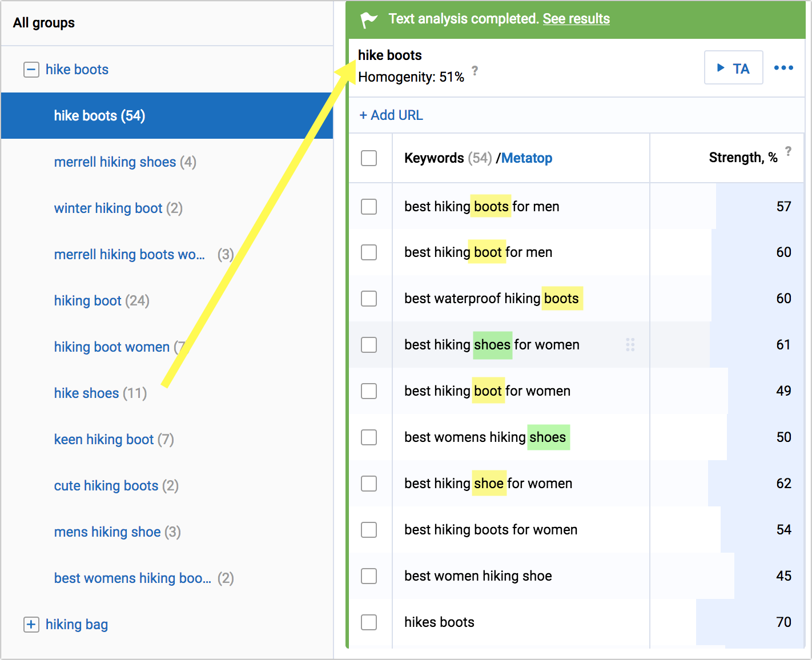This screenshot has width=812, height=660.
Task: Select hike boots (54) subgroup
Action: coord(167,116)
